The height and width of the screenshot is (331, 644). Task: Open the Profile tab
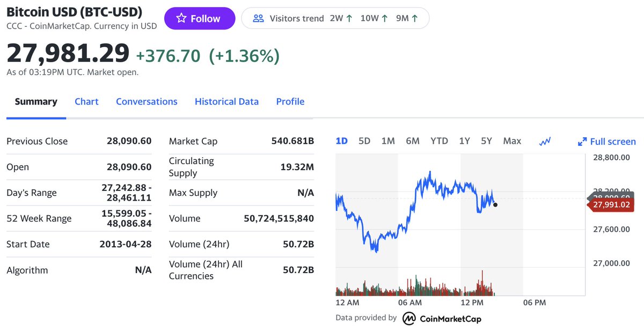click(x=290, y=101)
